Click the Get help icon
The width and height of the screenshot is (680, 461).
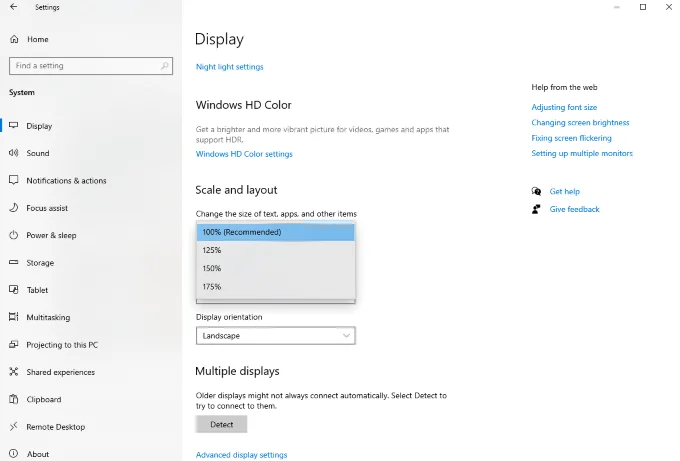(x=537, y=191)
